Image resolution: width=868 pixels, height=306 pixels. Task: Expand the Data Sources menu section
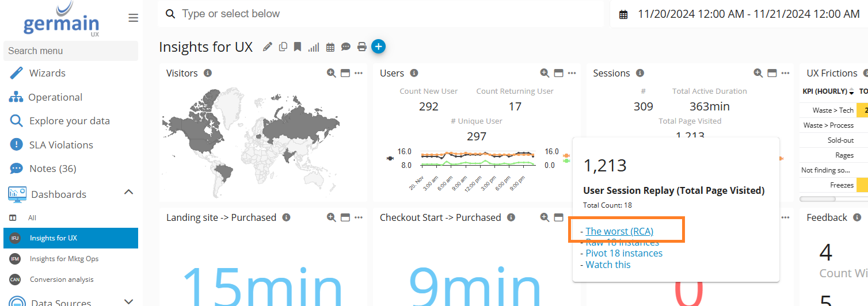(x=129, y=301)
